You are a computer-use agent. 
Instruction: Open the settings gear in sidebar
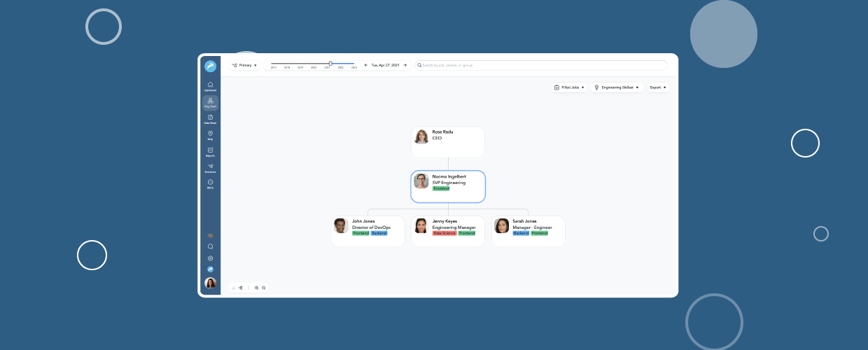pos(210,258)
